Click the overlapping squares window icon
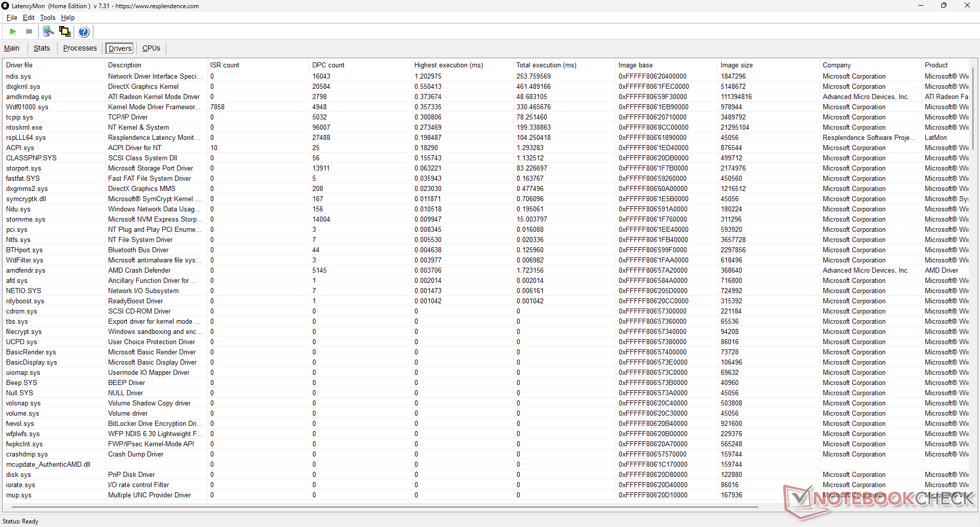This screenshot has width=980, height=527. click(65, 32)
